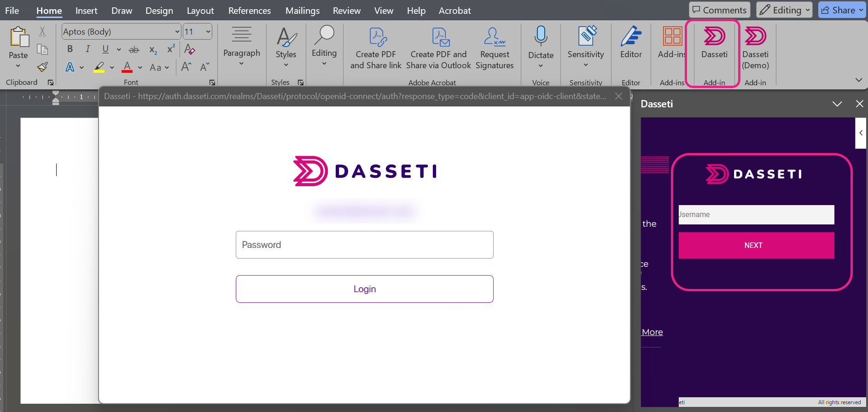This screenshot has height=412, width=868.
Task: Close the Dasseti task pane
Action: pos(860,104)
